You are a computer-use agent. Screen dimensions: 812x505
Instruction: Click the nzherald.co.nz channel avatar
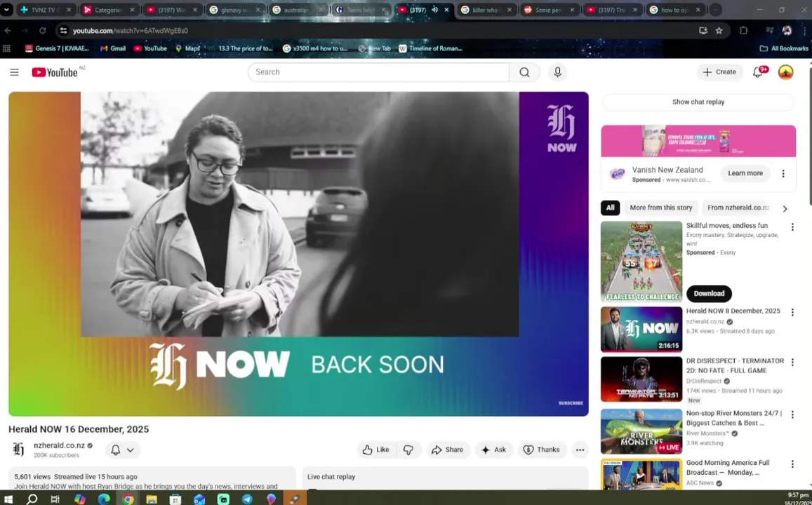[x=19, y=449]
